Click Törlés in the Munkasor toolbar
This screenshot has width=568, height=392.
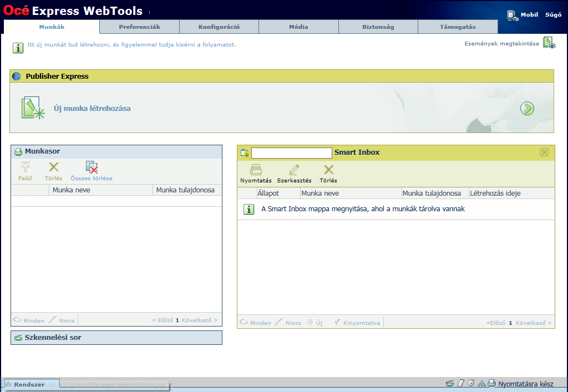coord(54,171)
